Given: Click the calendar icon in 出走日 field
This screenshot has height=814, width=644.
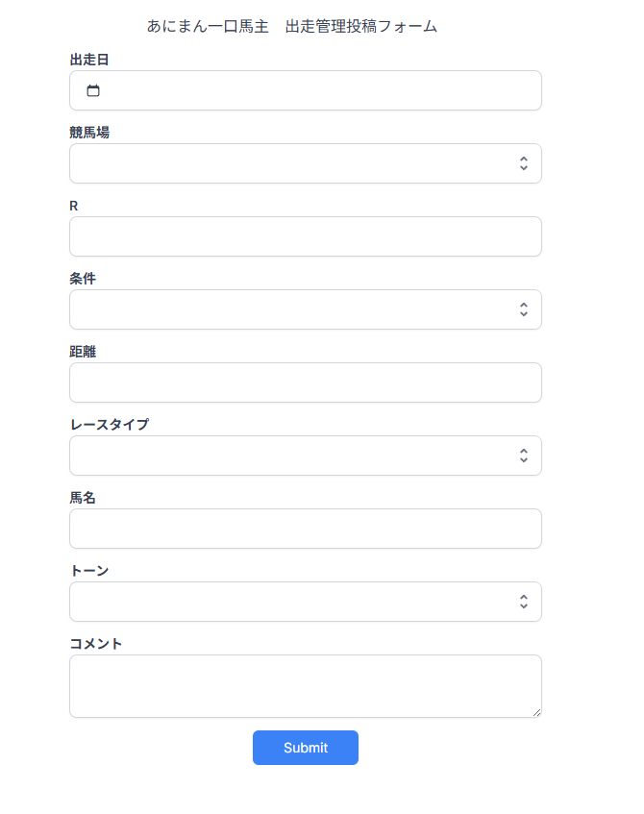Looking at the screenshot, I should tap(93, 91).
